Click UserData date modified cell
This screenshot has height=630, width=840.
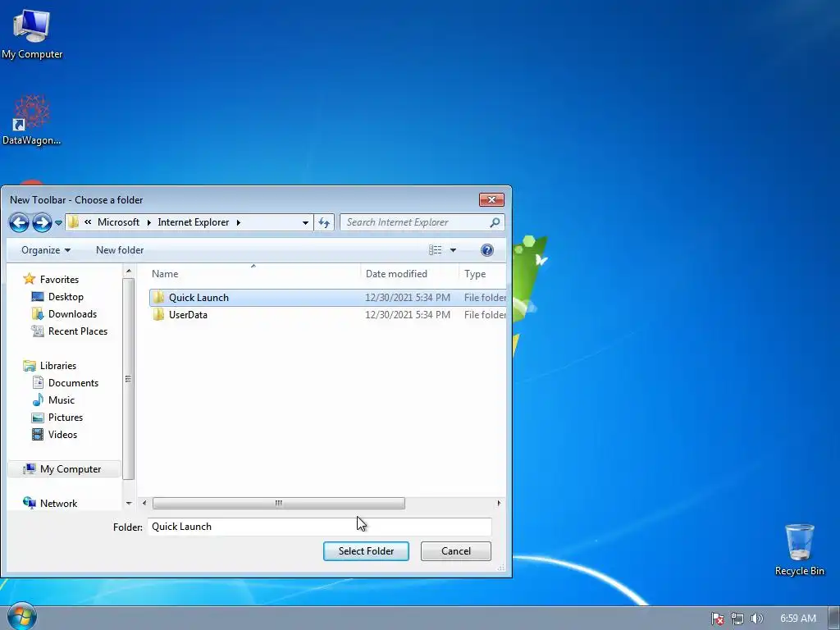408,314
